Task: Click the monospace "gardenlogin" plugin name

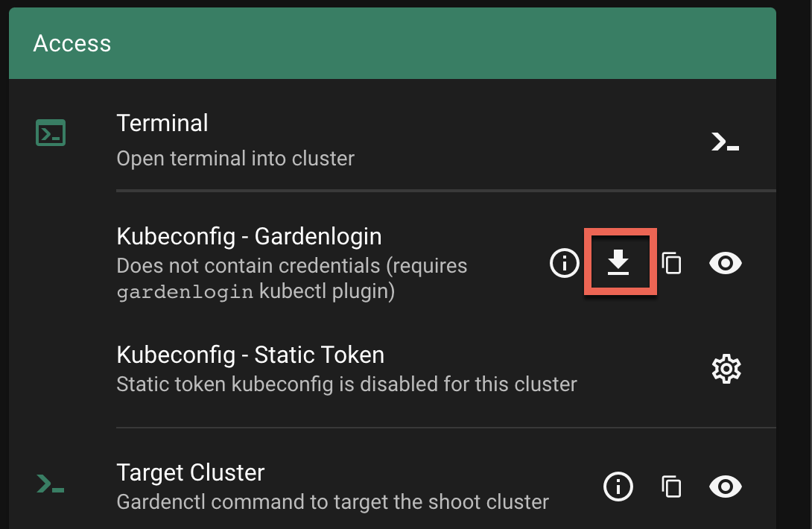Action: [185, 292]
